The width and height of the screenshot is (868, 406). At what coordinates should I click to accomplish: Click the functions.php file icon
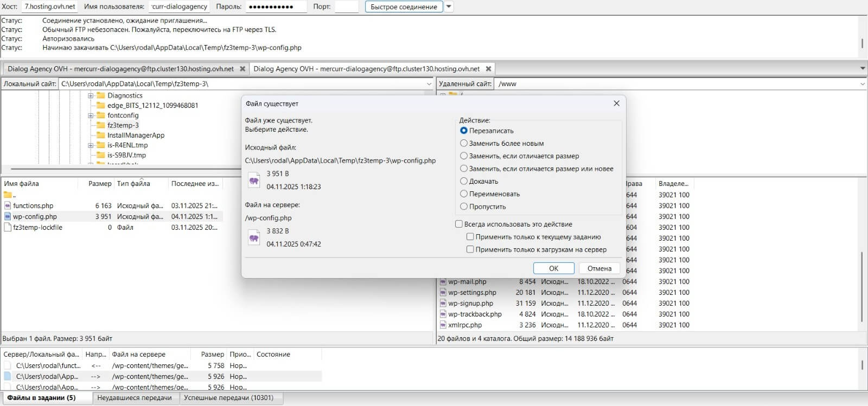(x=8, y=205)
